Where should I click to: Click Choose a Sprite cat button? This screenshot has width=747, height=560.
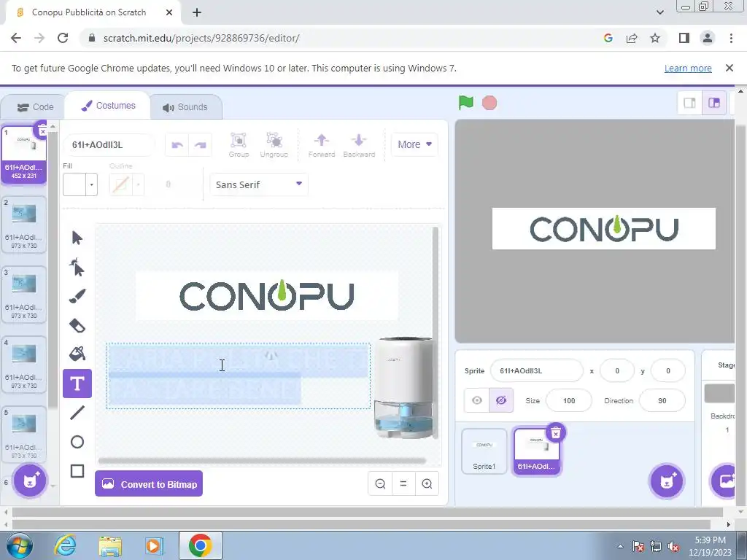point(667,481)
